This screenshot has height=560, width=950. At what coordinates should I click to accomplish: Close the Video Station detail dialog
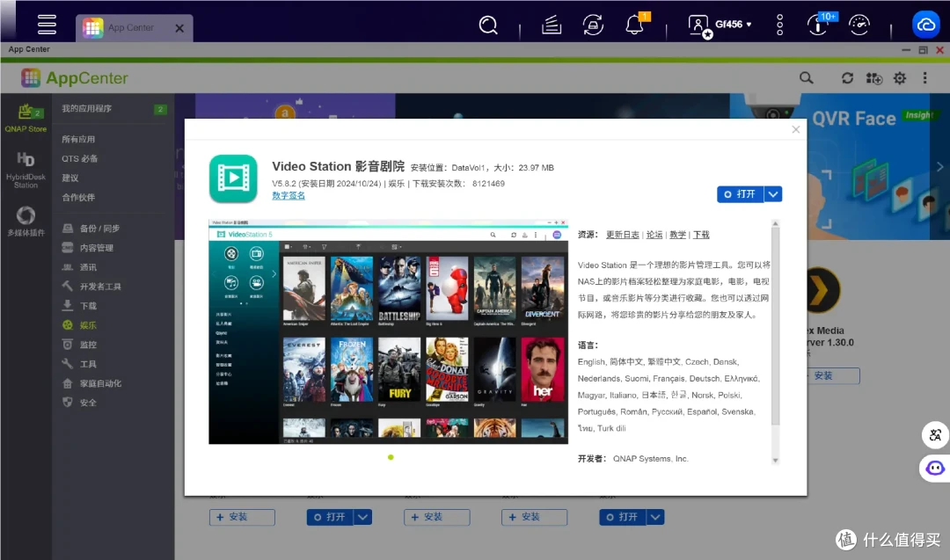point(795,129)
